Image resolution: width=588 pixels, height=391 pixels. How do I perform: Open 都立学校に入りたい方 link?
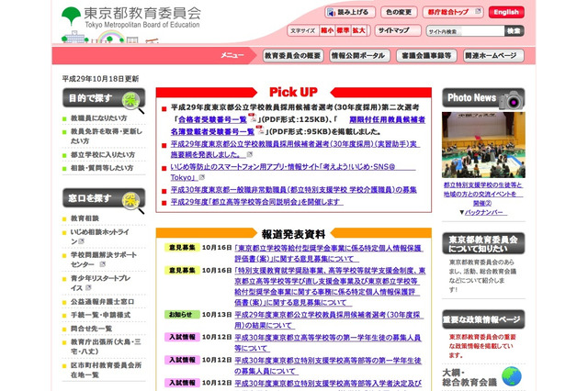tap(103, 155)
